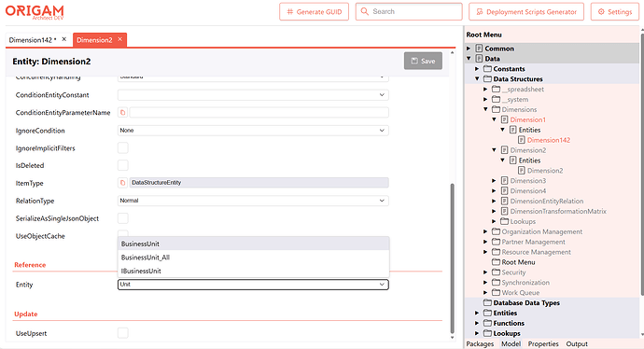Click the search magnifier icon
This screenshot has width=644, height=349.
click(x=364, y=11)
